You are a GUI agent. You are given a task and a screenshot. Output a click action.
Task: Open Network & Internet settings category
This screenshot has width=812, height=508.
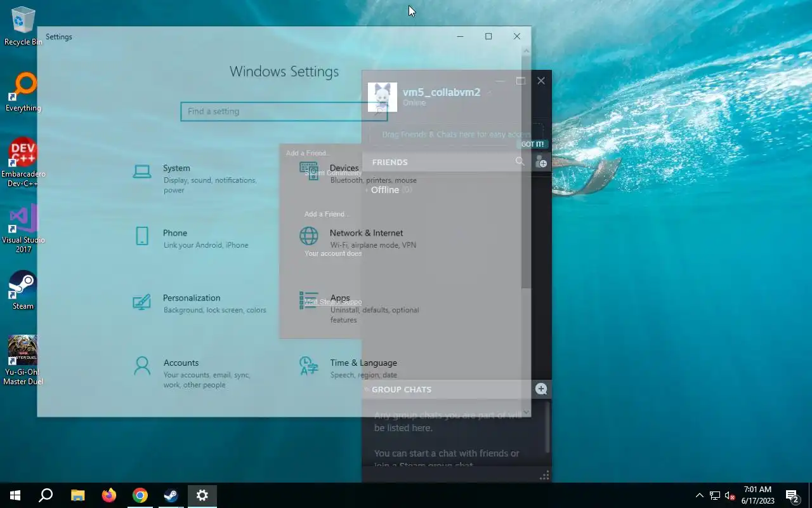[358, 238]
